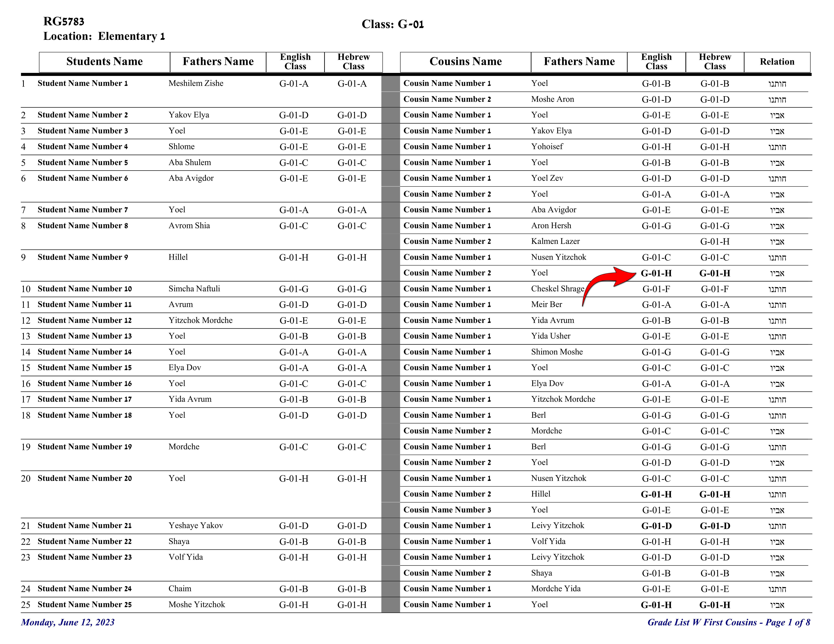Screen dimensions: 834x644
Task: Click cousin's father 'Kalmen Lazer'
Action: pyautogui.click(x=555, y=242)
